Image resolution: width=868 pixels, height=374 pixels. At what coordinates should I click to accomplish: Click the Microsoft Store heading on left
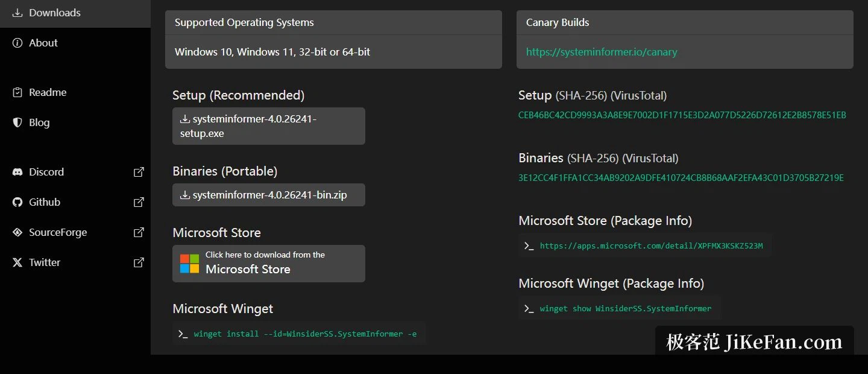tap(217, 233)
